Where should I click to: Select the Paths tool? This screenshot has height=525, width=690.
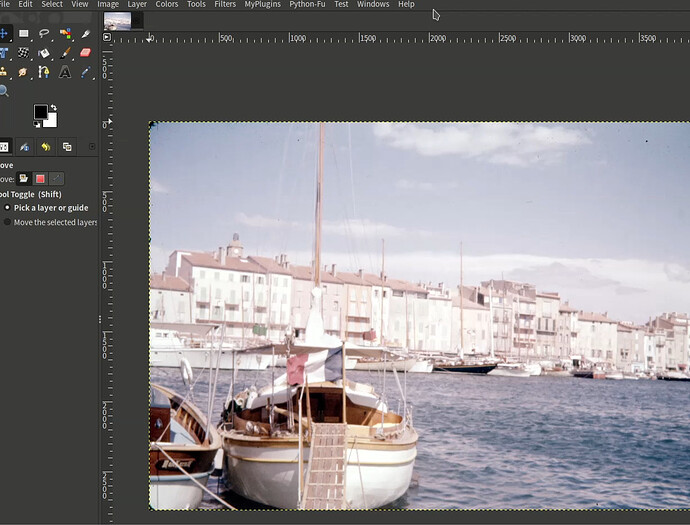coord(44,72)
